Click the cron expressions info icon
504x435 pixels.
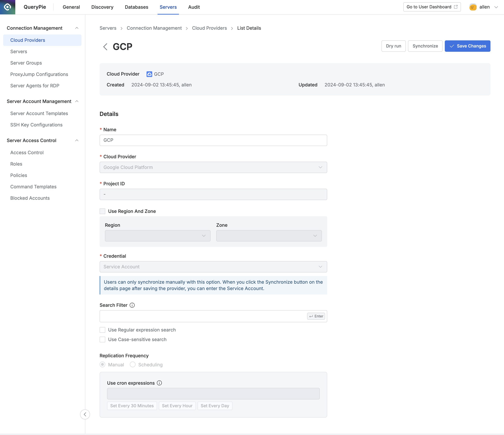point(159,383)
